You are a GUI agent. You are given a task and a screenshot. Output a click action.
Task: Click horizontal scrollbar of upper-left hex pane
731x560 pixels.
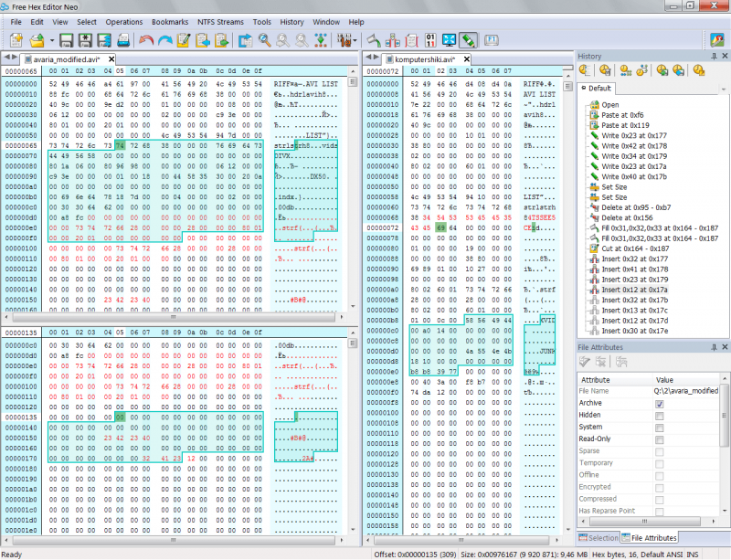pyautogui.click(x=174, y=317)
